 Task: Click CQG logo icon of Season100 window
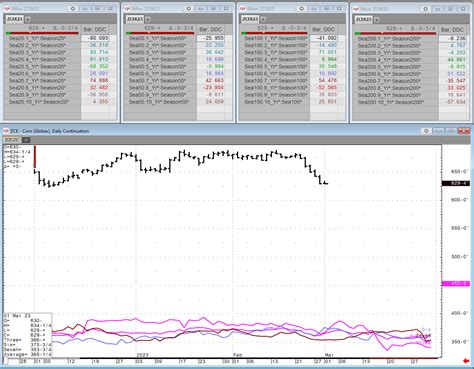click(x=243, y=9)
